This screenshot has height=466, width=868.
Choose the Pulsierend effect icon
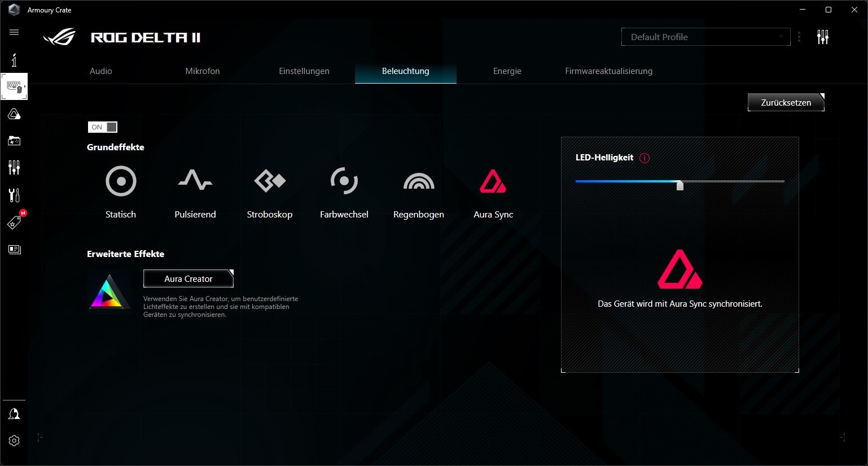(x=195, y=181)
